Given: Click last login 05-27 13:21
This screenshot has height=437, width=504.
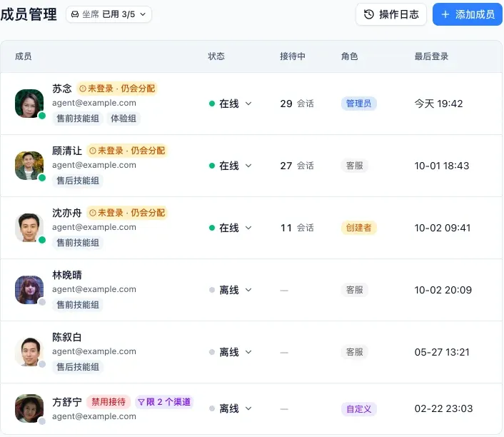Looking at the screenshot, I should coord(442,352).
